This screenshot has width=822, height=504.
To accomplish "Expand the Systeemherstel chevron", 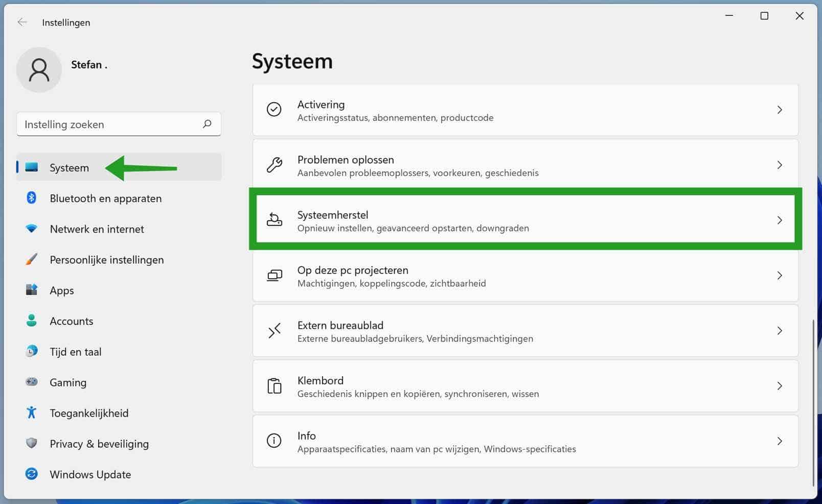I will pos(780,220).
